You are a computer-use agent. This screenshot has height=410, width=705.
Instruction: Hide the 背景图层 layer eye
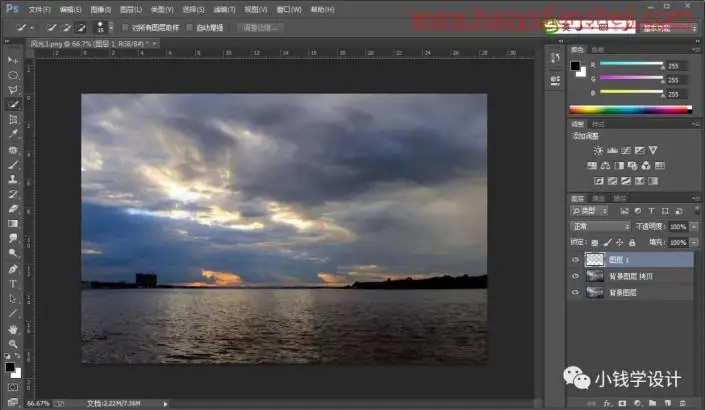pos(575,292)
